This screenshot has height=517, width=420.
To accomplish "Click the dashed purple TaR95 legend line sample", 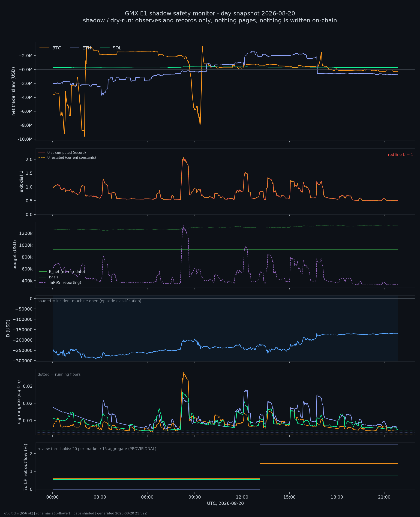I will (x=43, y=283).
